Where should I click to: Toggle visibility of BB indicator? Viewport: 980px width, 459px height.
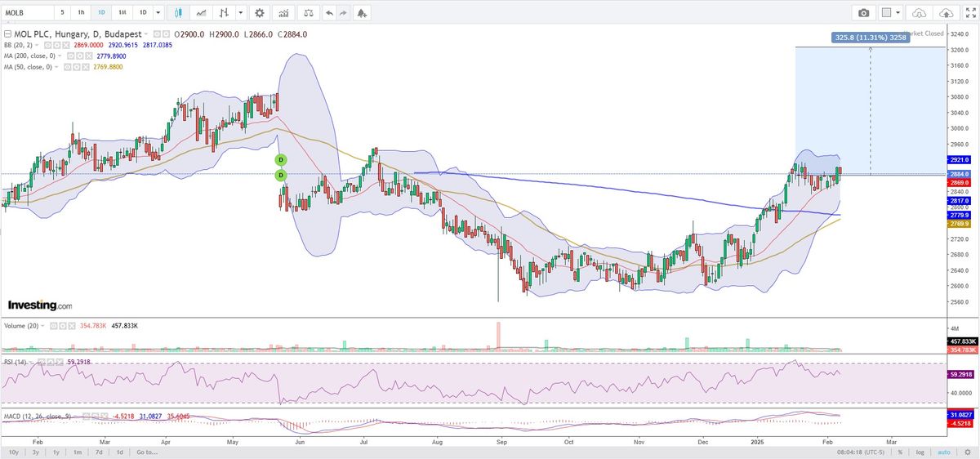[47, 45]
